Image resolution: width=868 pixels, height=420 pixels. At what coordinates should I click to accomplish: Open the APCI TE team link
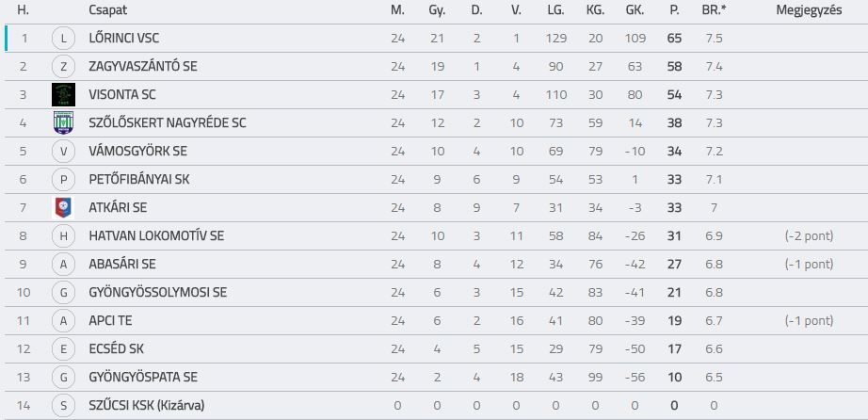110,320
